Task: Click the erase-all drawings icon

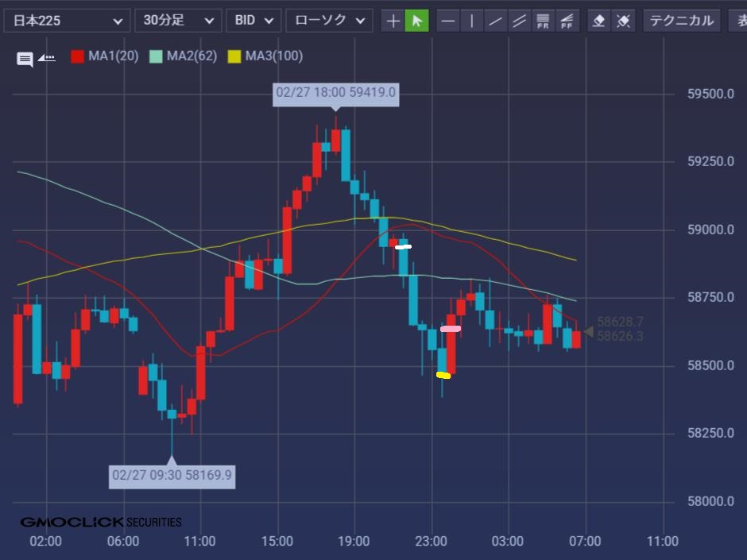Action: point(624,21)
